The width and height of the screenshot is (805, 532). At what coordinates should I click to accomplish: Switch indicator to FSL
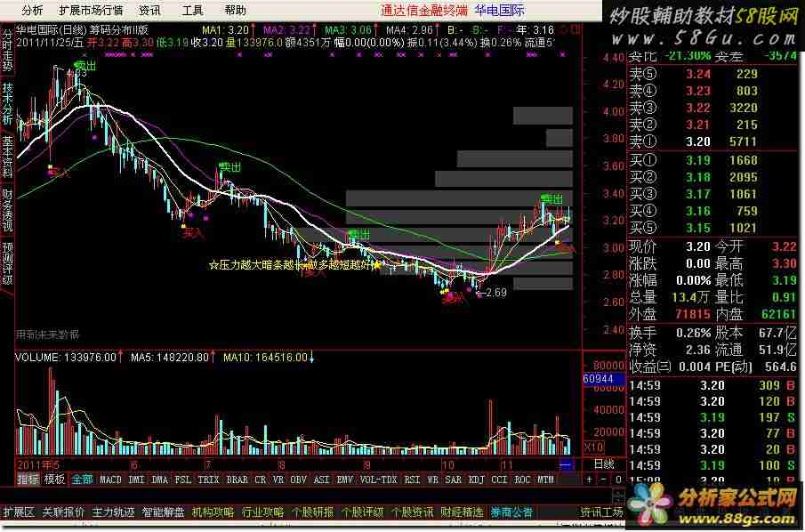183,480
